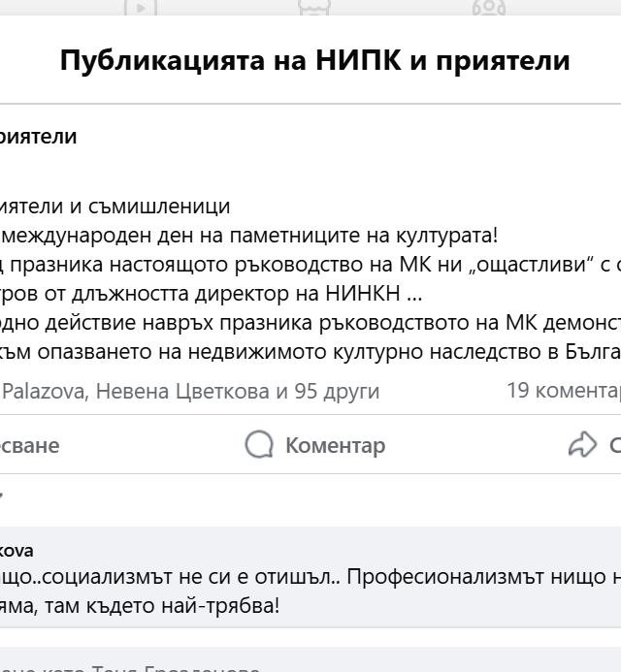Select the Коментар action label
Image resolution: width=621 pixels, height=672 pixels.
pos(336,445)
